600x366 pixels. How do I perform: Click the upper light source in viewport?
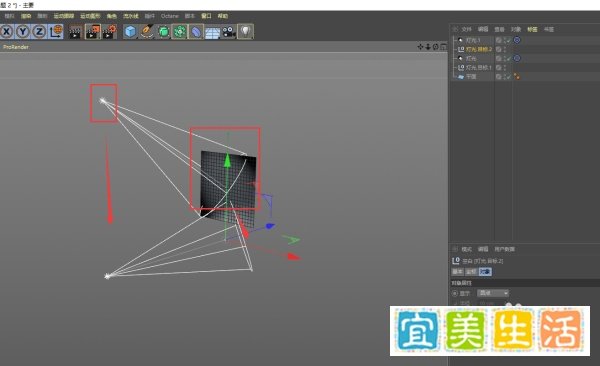point(103,101)
